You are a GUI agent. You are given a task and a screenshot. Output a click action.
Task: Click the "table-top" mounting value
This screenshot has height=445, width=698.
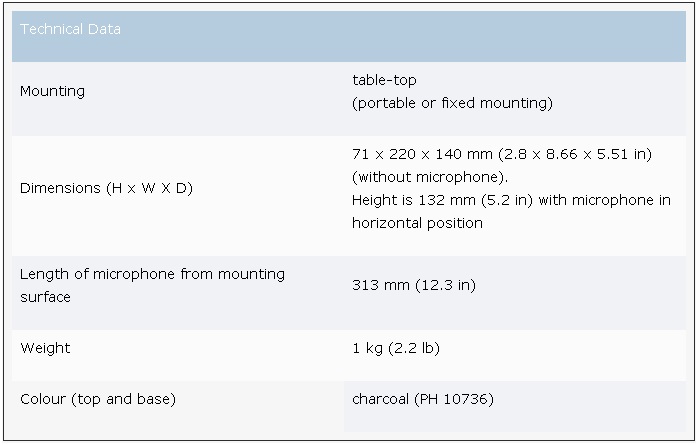[x=384, y=79]
